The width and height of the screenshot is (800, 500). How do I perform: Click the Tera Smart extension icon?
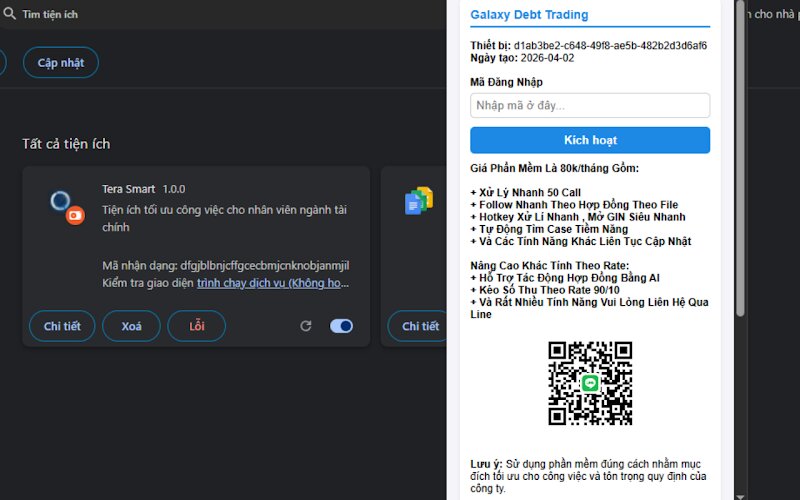pos(67,207)
